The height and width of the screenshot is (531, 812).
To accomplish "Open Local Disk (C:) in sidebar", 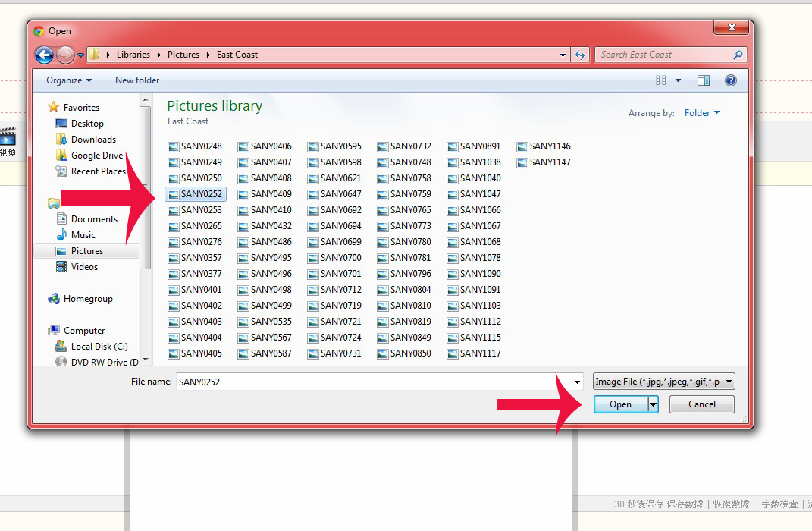I will point(99,347).
